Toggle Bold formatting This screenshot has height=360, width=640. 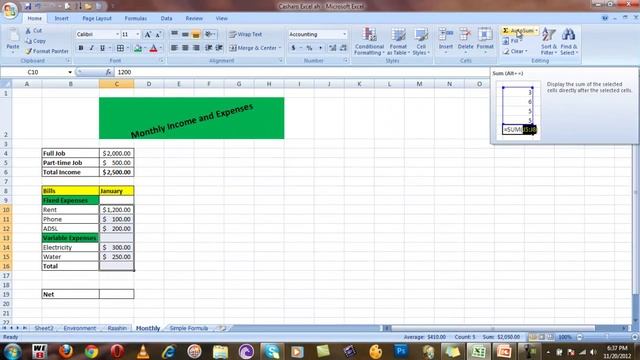(x=81, y=48)
